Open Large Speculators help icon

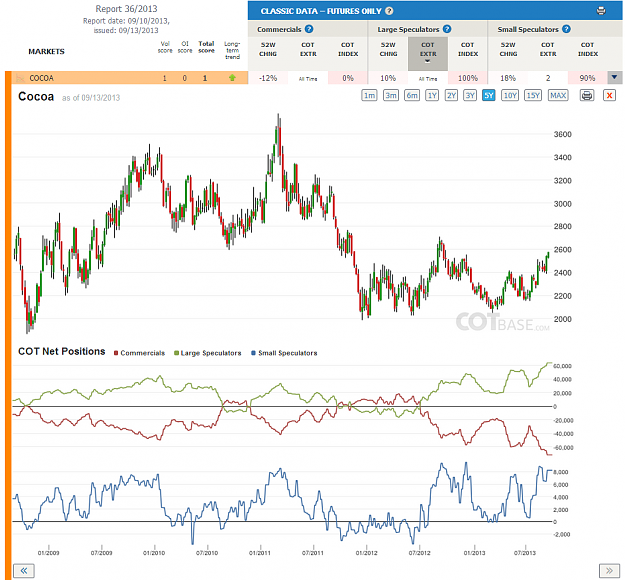pos(447,29)
